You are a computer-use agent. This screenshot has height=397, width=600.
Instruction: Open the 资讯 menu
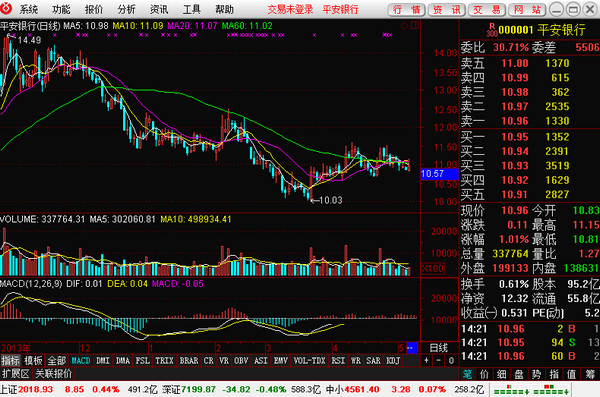pos(159,9)
